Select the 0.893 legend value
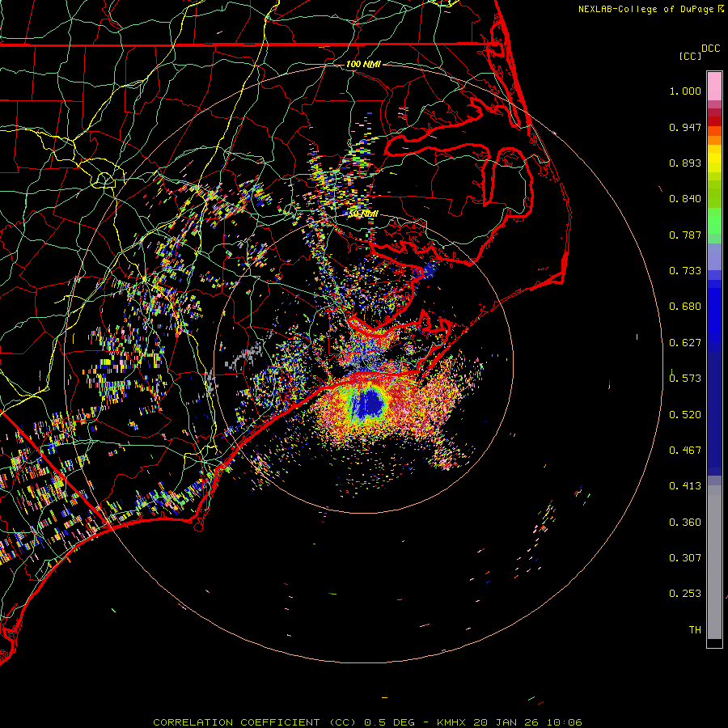The width and height of the screenshot is (728, 728). (x=685, y=163)
